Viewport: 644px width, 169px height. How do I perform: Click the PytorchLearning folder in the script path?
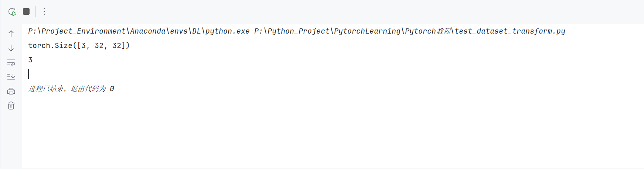tap(367, 31)
